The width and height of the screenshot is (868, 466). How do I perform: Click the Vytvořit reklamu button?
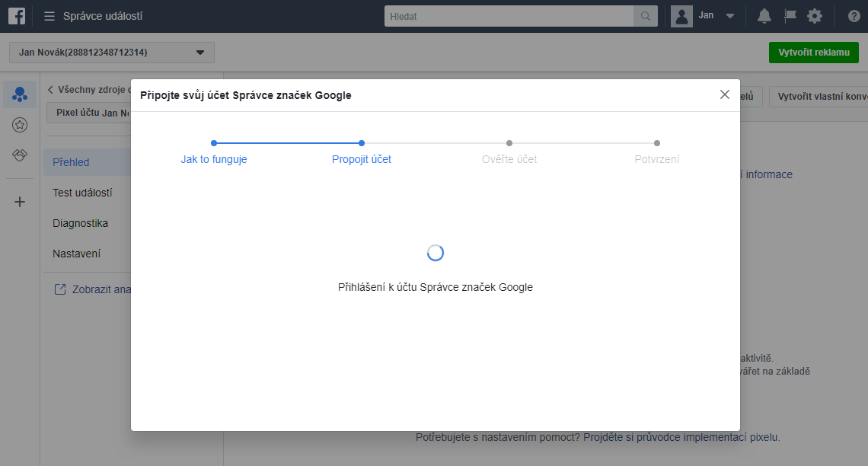pos(813,53)
